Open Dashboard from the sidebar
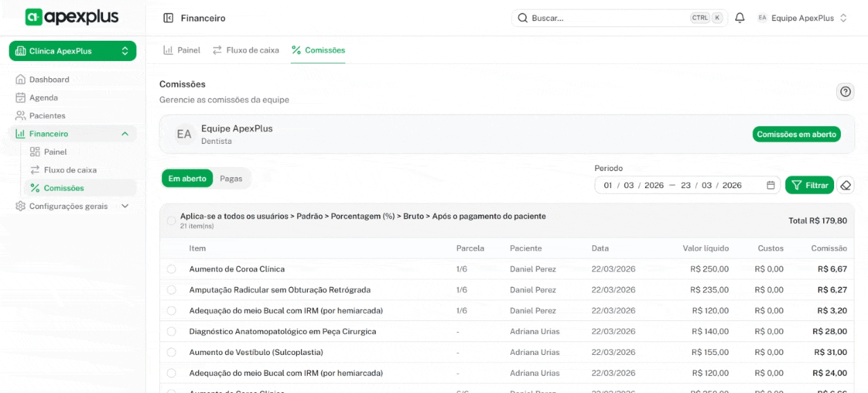Viewport: 868px width, 393px height. 49,79
